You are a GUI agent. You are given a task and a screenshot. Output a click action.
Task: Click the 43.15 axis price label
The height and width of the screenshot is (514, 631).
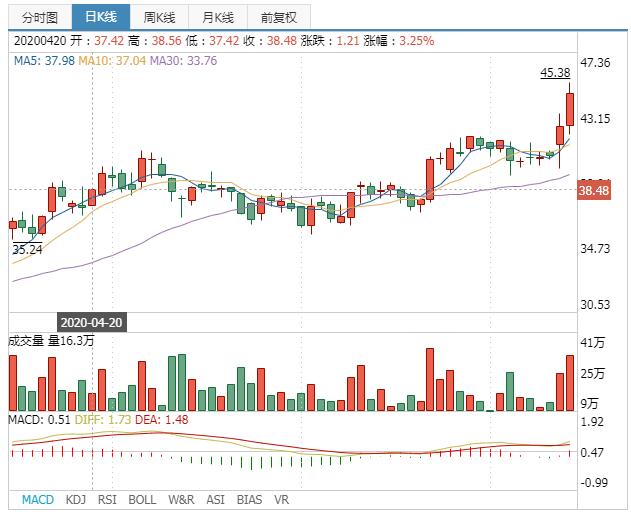point(595,118)
